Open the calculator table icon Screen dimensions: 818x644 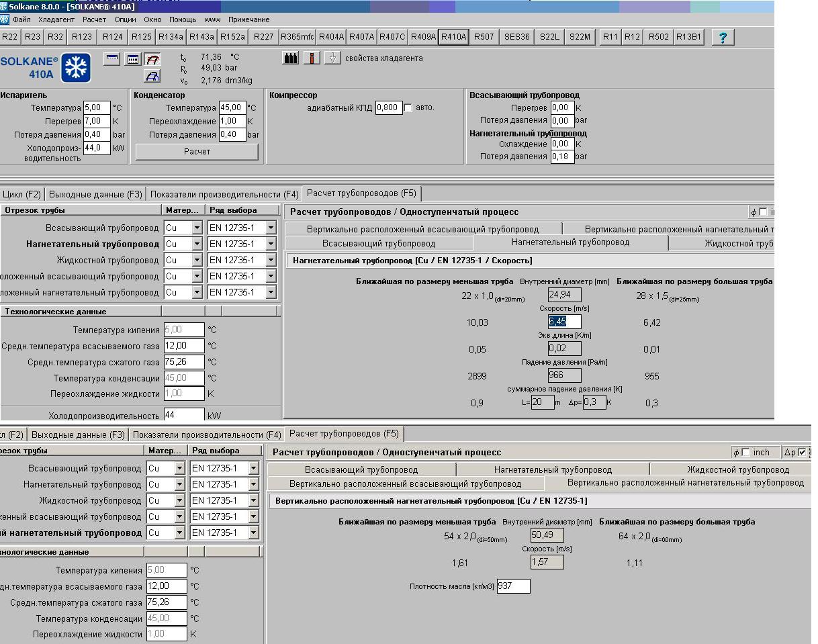click(133, 60)
